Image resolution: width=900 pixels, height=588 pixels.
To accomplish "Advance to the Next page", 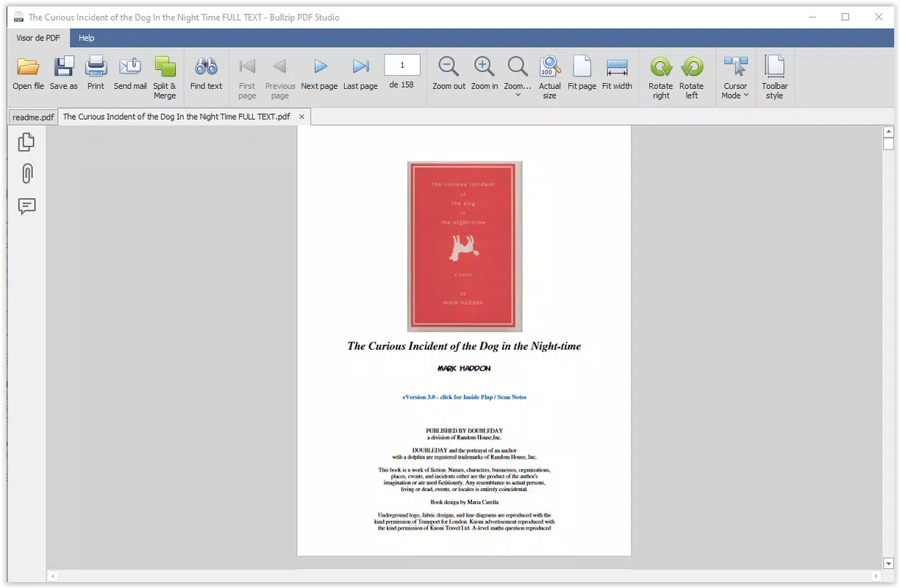I will [320, 73].
